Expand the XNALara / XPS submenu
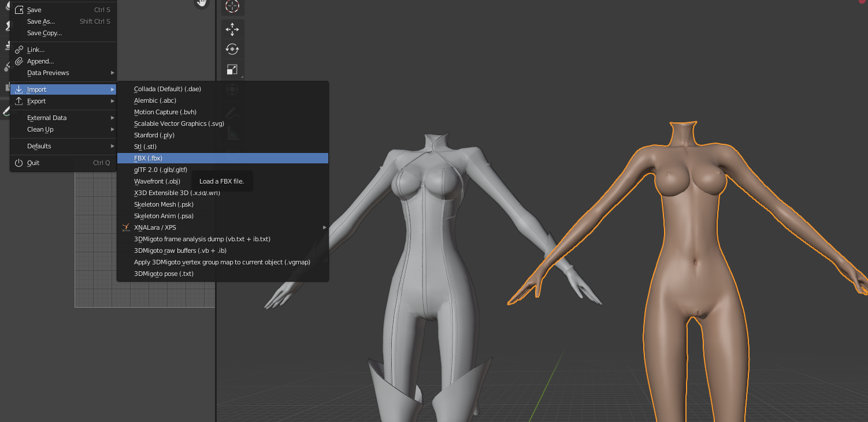The height and width of the screenshot is (422, 868). [x=222, y=227]
